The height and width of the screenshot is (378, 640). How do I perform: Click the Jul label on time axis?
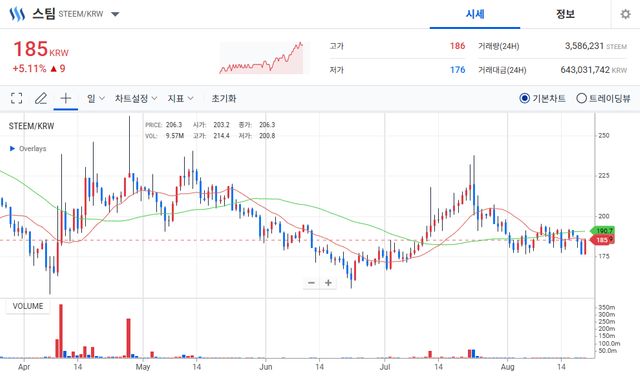(x=385, y=367)
